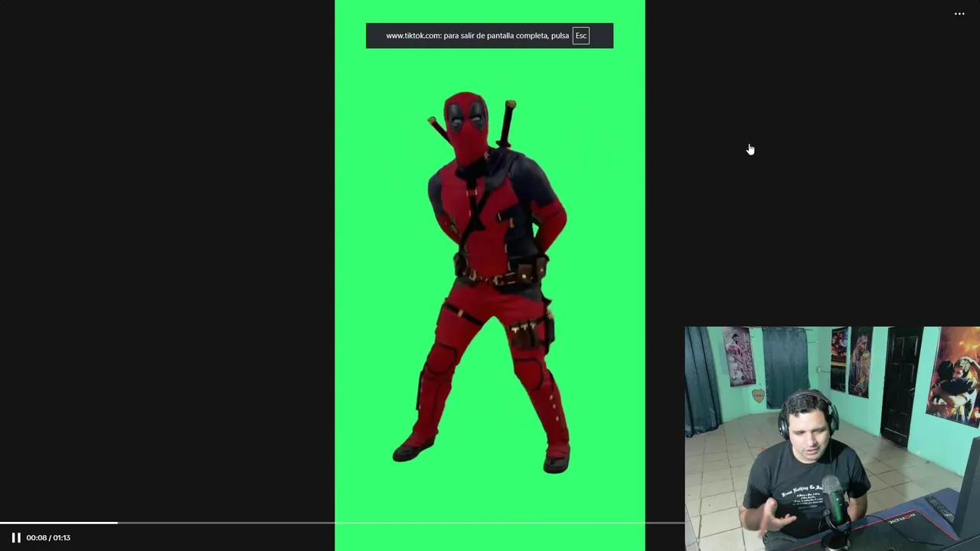980x551 pixels.
Task: Seek within the video progress bar
Action: tap(342, 523)
